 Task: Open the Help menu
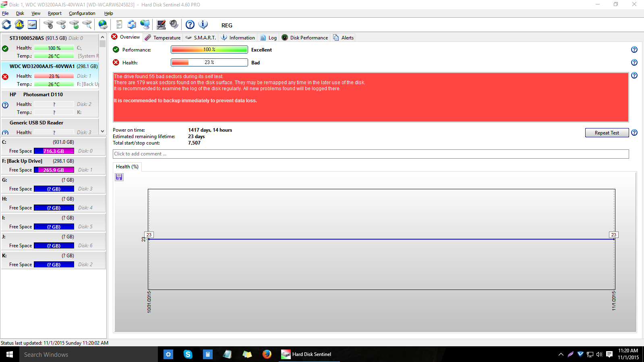point(109,13)
